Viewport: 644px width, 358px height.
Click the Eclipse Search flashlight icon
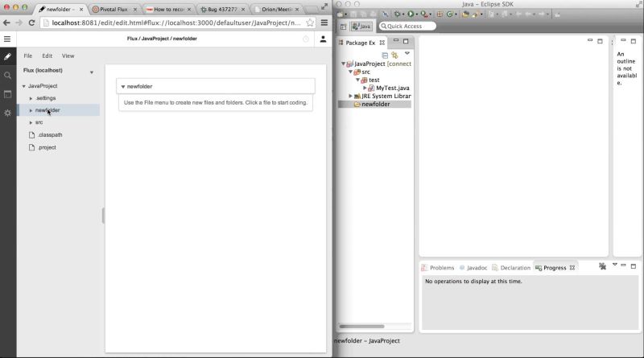point(475,14)
